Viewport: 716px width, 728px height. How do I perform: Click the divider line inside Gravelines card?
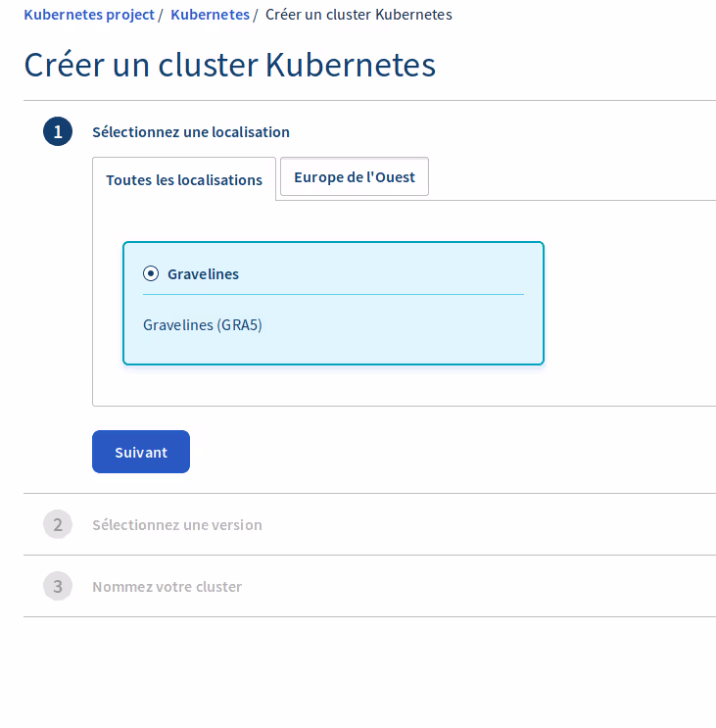[x=333, y=294]
